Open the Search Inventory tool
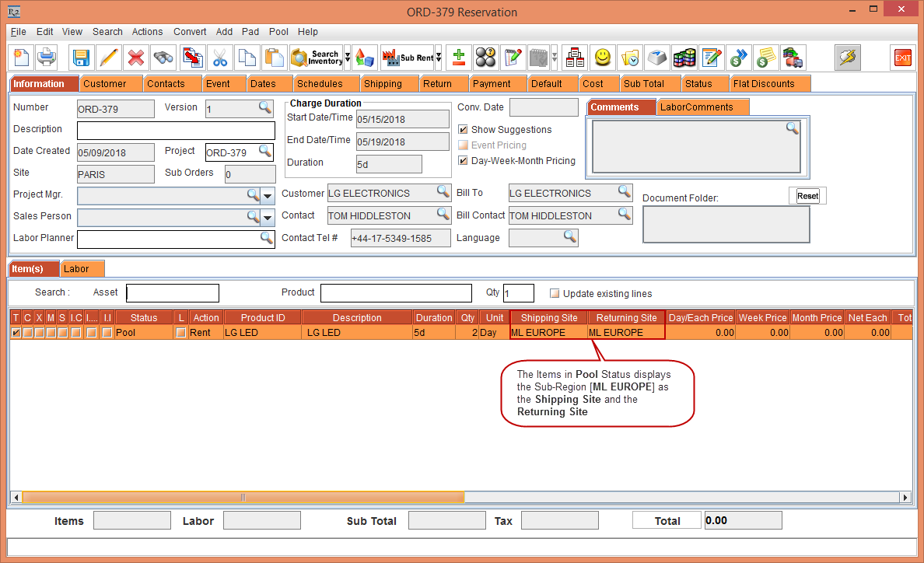Image resolution: width=924 pixels, height=563 pixels. (316, 58)
